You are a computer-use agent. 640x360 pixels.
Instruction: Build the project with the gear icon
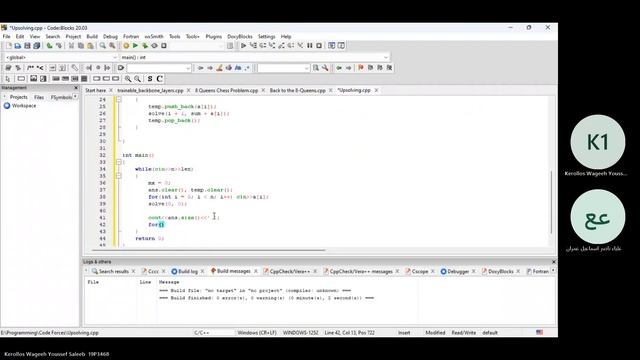[x=126, y=46]
